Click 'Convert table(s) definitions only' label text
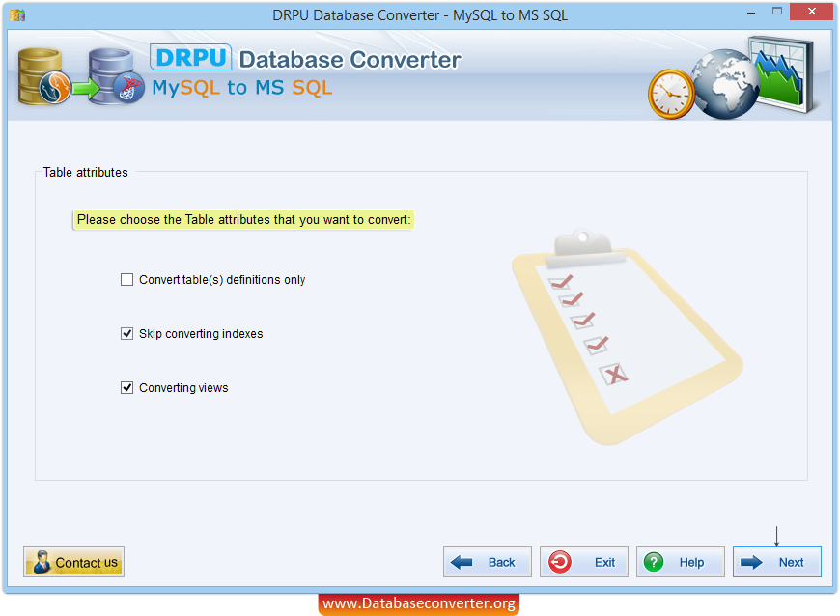The height and width of the screenshot is (616, 840). tap(222, 280)
